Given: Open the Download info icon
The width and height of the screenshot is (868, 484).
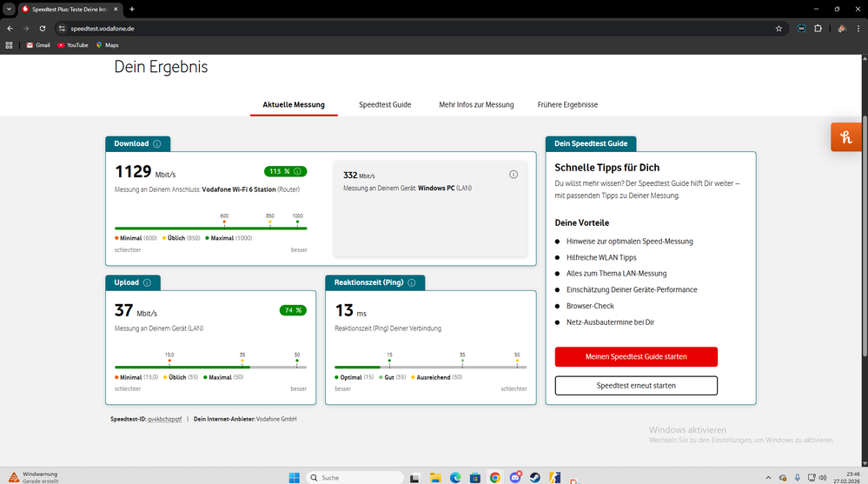Looking at the screenshot, I should 157,144.
